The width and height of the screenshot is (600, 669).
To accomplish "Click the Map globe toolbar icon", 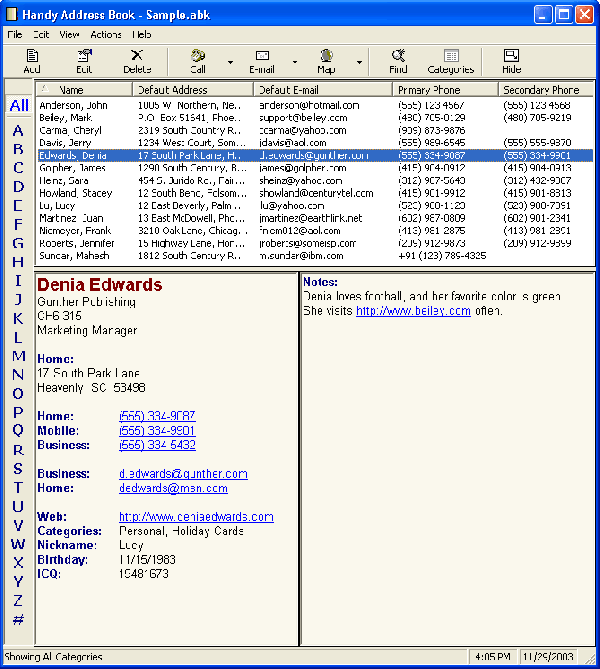I will click(326, 56).
